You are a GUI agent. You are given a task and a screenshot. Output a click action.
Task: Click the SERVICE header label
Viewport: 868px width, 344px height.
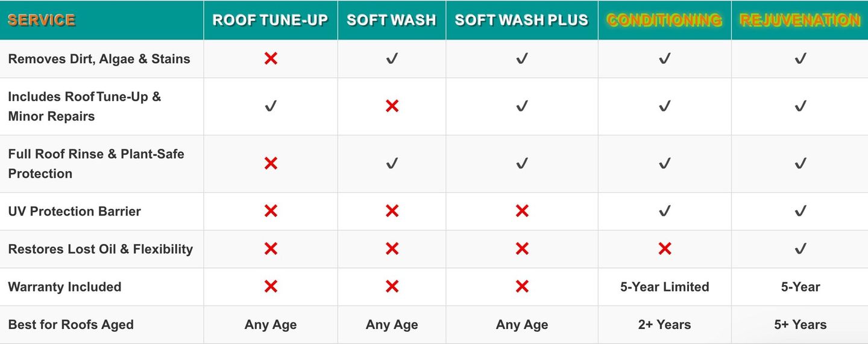click(x=42, y=20)
